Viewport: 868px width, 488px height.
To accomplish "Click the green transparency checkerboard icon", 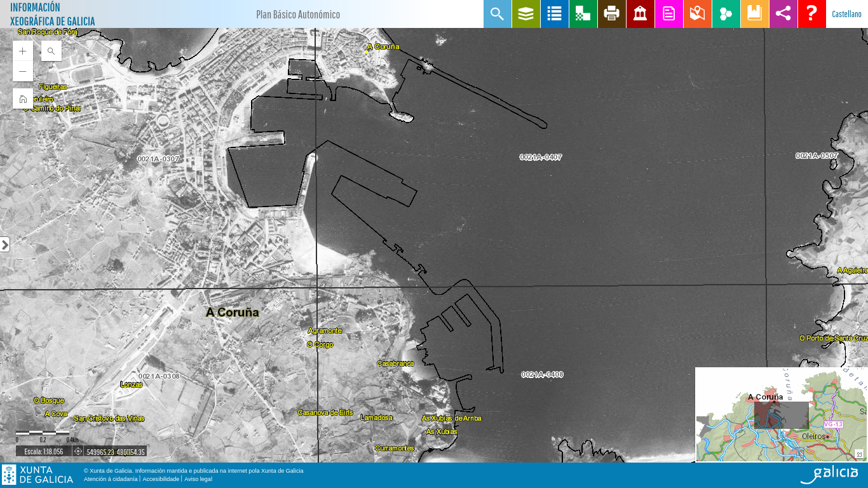I will click(583, 14).
